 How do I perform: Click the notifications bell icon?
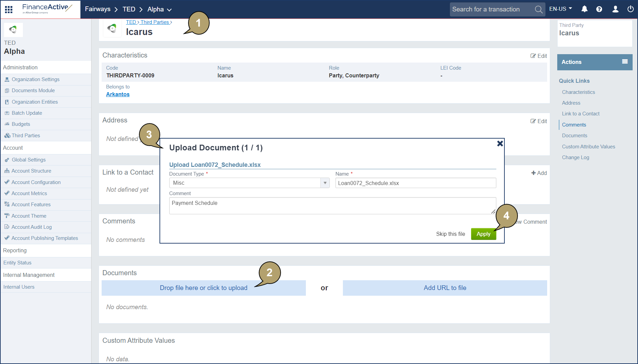pyautogui.click(x=584, y=9)
